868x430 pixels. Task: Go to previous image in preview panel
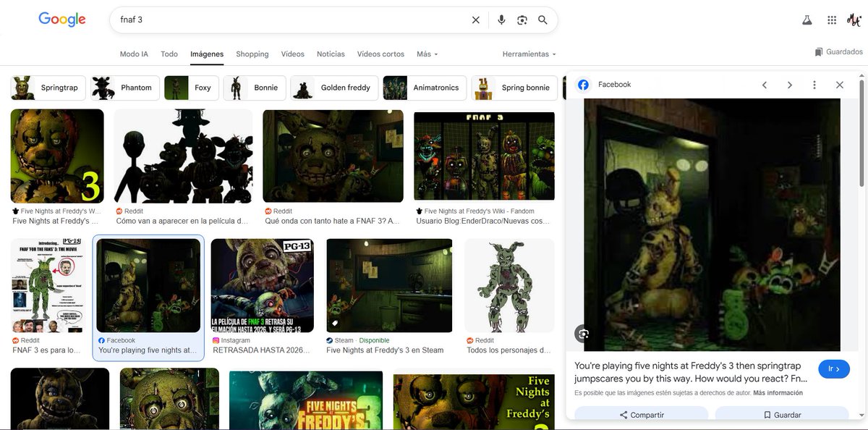pyautogui.click(x=765, y=85)
